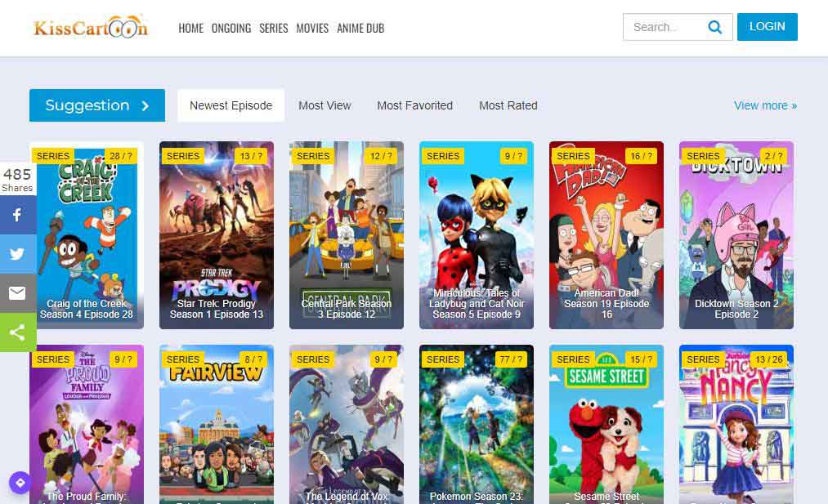Switch to the Most View tab
The width and height of the screenshot is (828, 504).
(x=324, y=105)
